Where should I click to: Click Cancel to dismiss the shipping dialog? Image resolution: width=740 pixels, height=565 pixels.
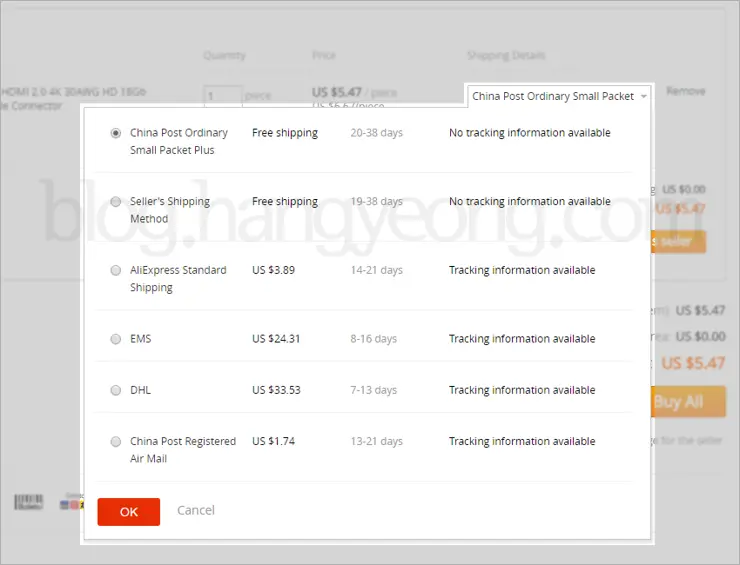point(196,510)
